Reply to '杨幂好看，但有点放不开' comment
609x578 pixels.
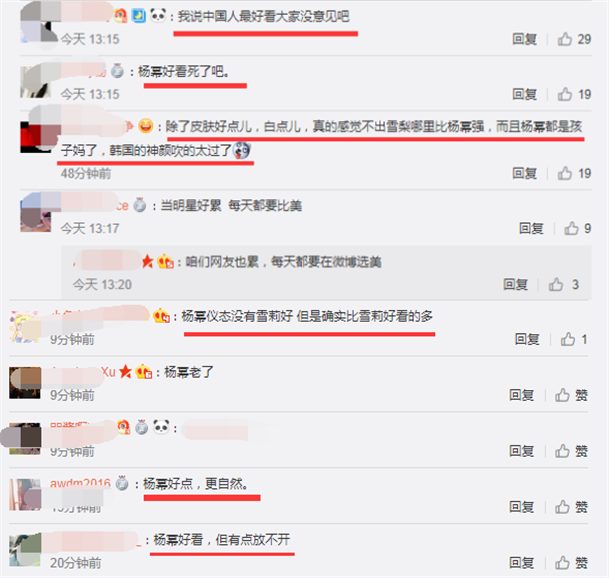(522, 563)
